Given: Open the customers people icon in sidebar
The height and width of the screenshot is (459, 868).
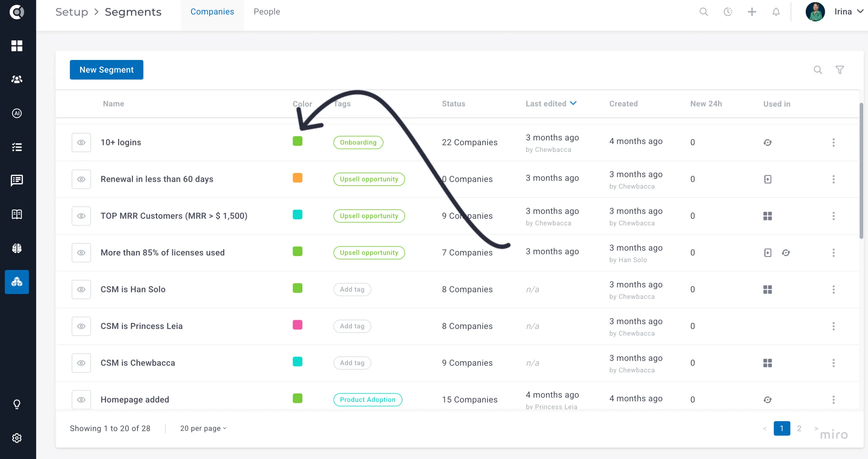Looking at the screenshot, I should (x=16, y=79).
